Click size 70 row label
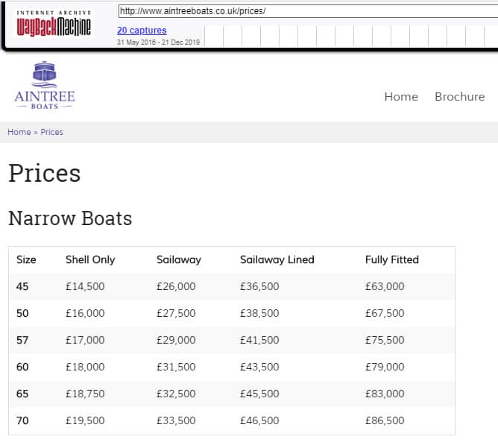This screenshot has width=498, height=448. tap(22, 420)
